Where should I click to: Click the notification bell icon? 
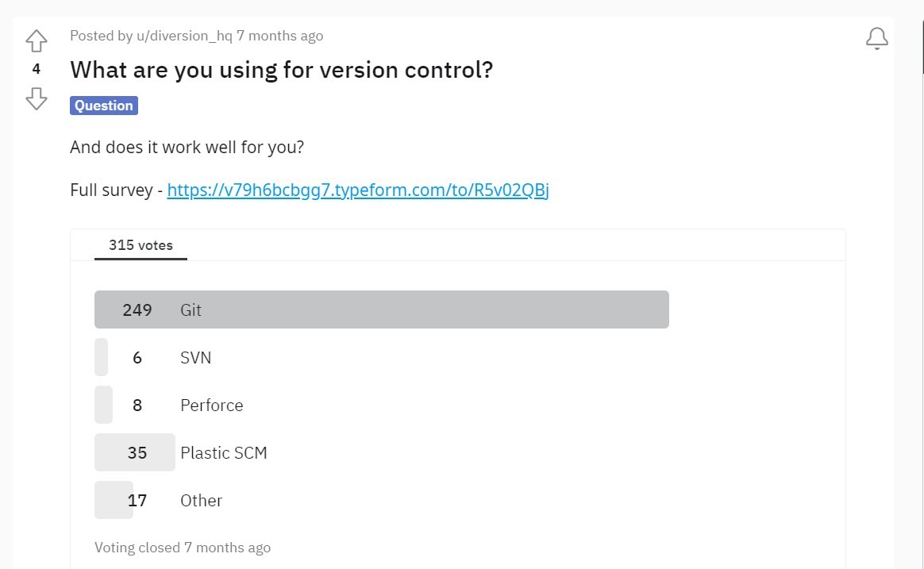click(x=877, y=38)
